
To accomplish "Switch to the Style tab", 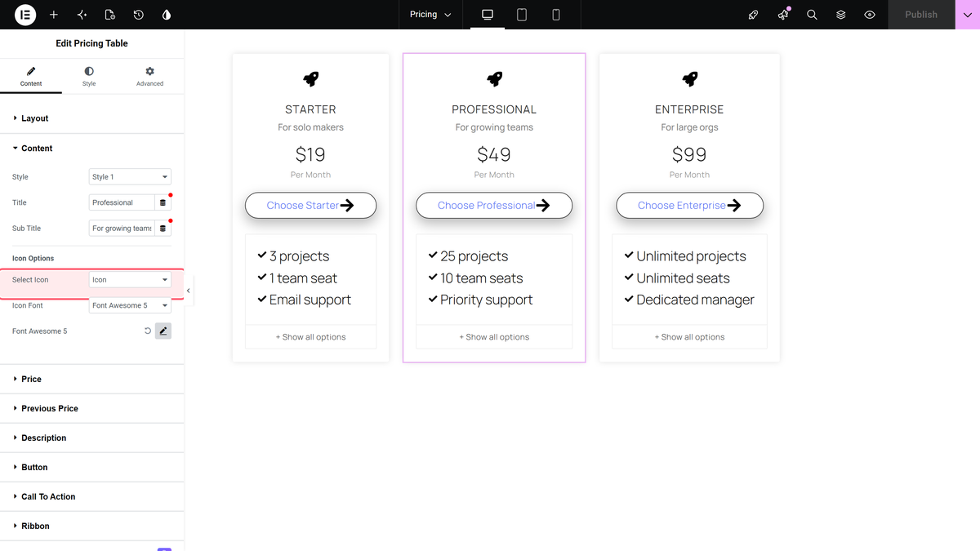I will tap(89, 77).
